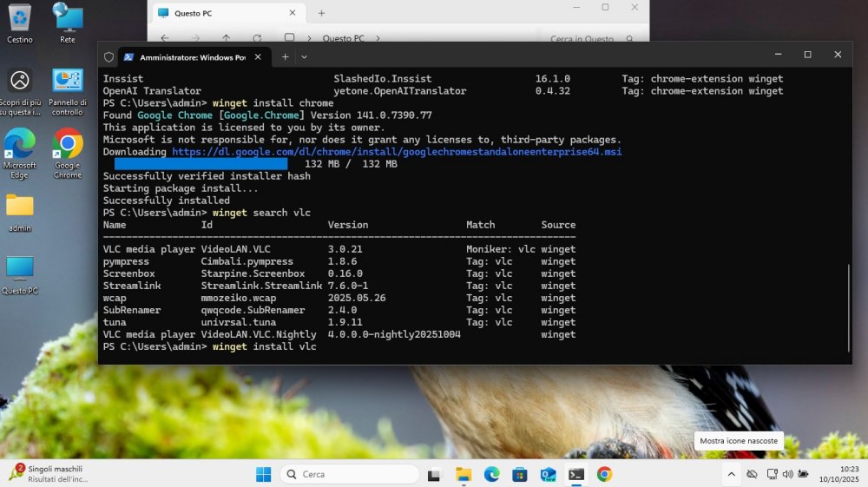Show hidden icons in system tray
Screen dimensions: 868x487
(731, 474)
